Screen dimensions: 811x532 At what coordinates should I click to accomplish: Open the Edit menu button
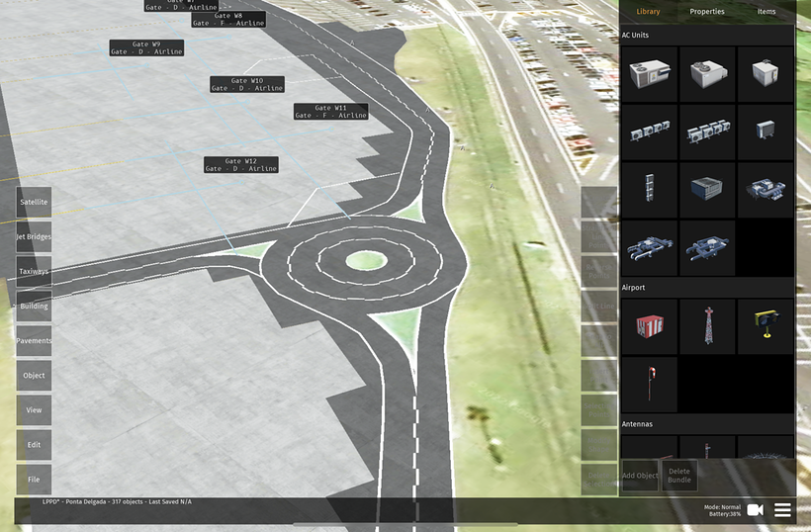click(34, 445)
